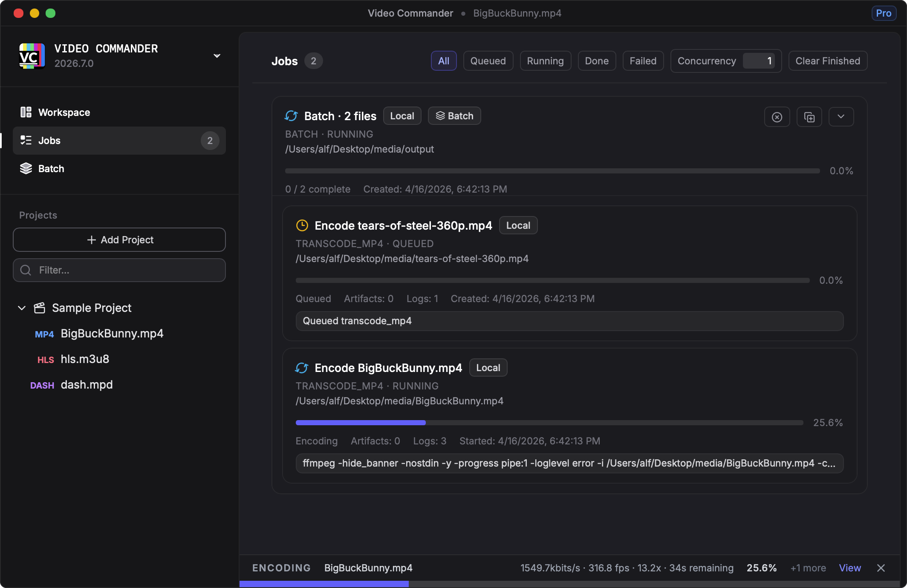
Task: Click the BigBuckBunny encoding progress bar
Action: pos(549,423)
